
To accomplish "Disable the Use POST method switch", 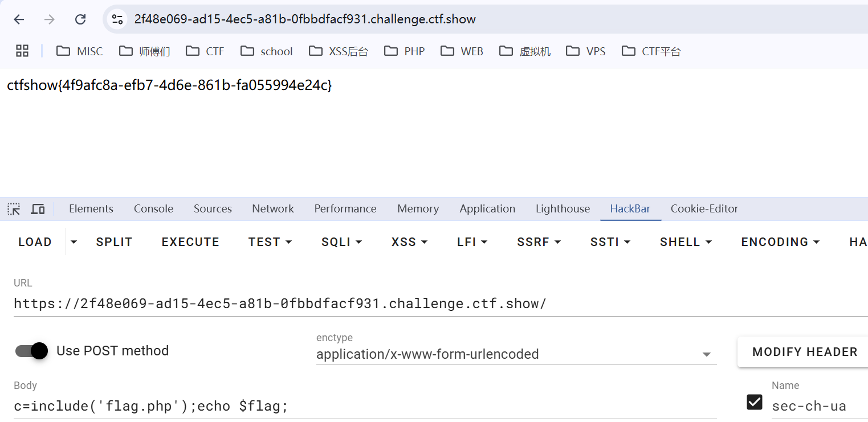I will (31, 351).
